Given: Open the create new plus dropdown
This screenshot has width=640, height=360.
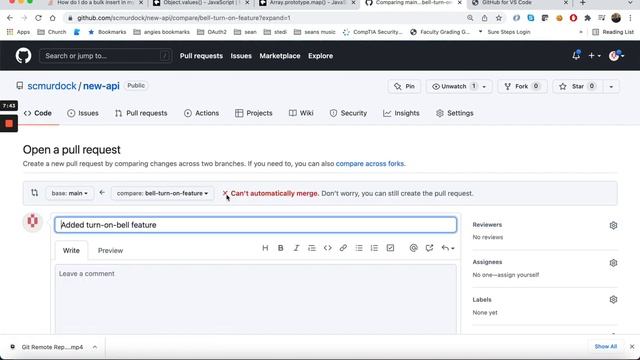Looking at the screenshot, I should (594, 56).
